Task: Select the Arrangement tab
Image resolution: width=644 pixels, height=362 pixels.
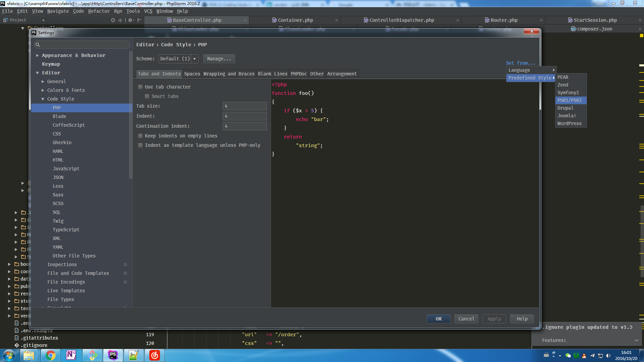Action: click(x=342, y=74)
